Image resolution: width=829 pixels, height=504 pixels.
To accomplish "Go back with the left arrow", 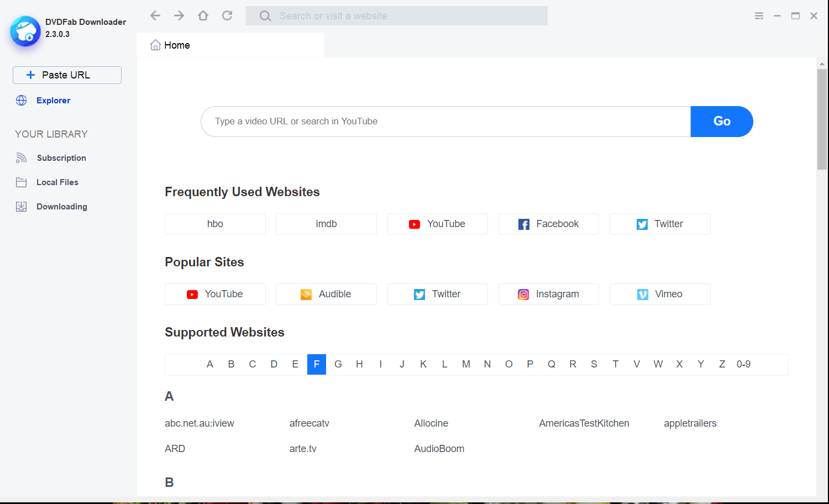I will point(155,15).
